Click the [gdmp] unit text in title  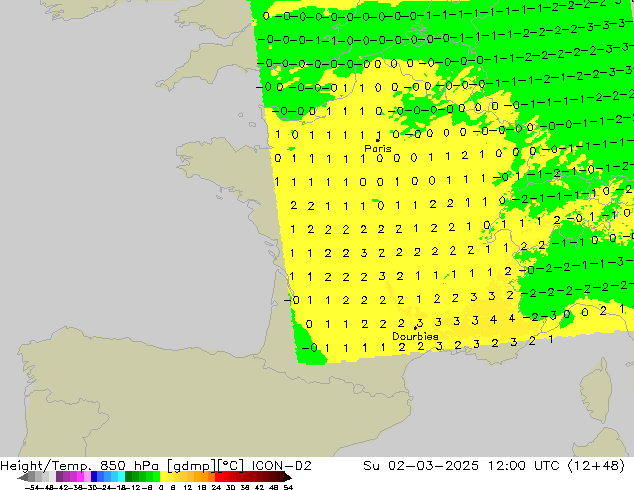click(x=192, y=466)
